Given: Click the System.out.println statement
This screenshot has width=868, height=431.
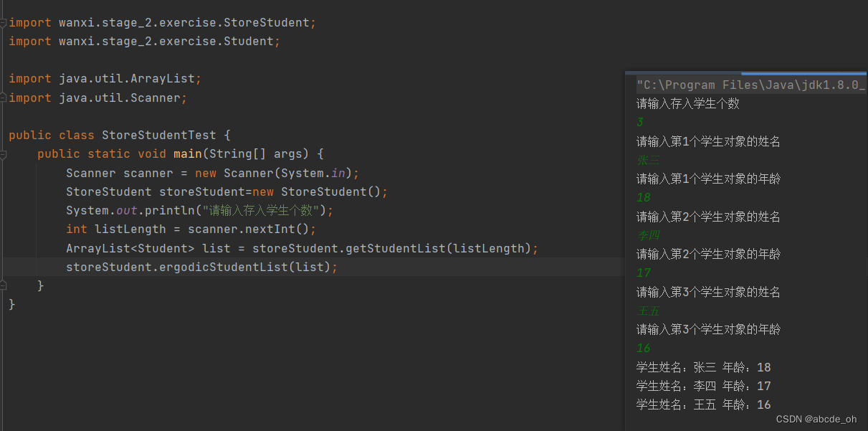Looking at the screenshot, I should pyautogui.click(x=200, y=211).
